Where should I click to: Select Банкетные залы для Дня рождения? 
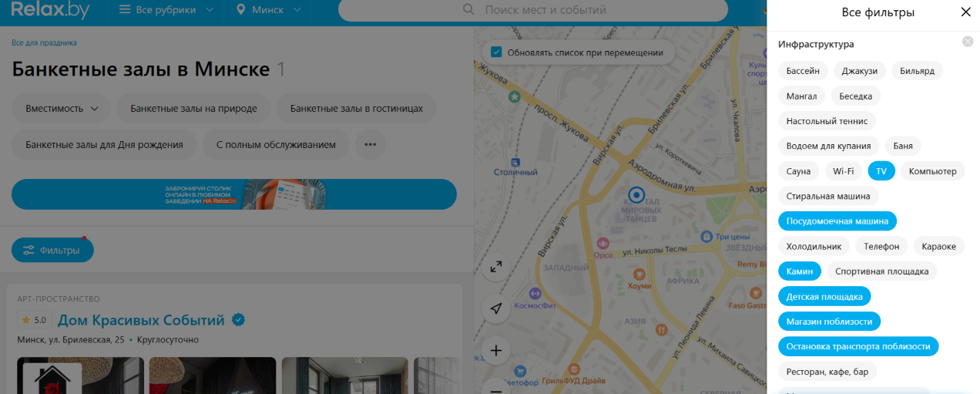(104, 144)
